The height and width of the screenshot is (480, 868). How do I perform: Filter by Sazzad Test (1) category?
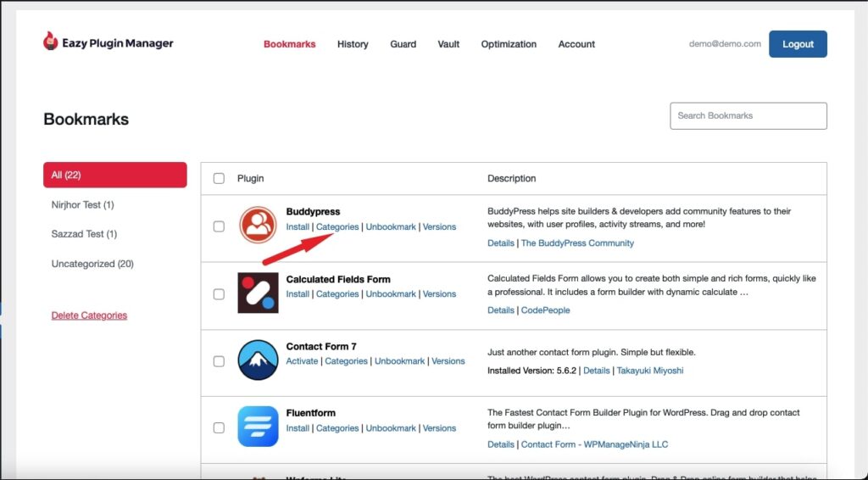(84, 234)
